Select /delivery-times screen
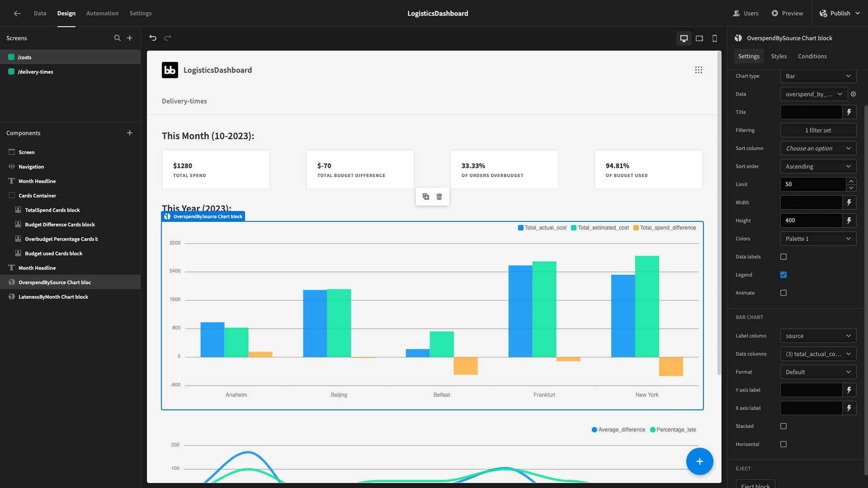The image size is (868, 488). pos(70,72)
